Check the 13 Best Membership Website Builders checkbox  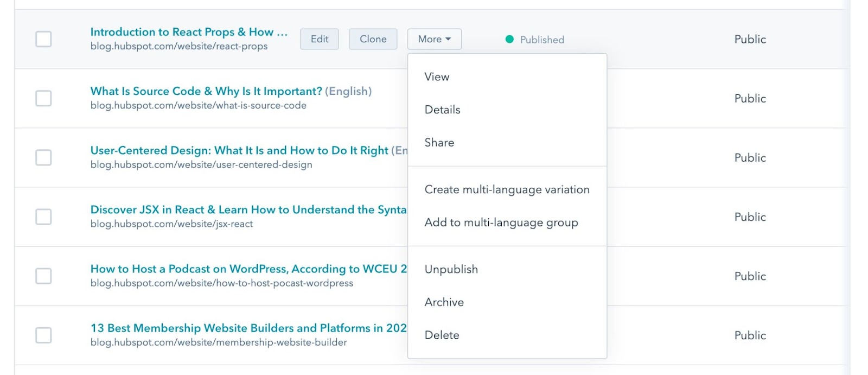tap(43, 335)
